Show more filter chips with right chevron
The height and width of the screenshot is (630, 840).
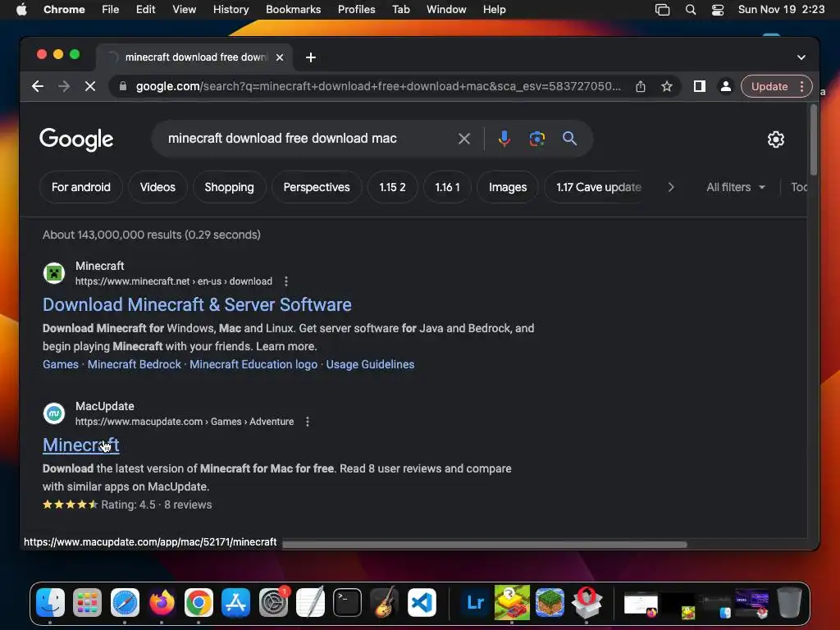(671, 188)
